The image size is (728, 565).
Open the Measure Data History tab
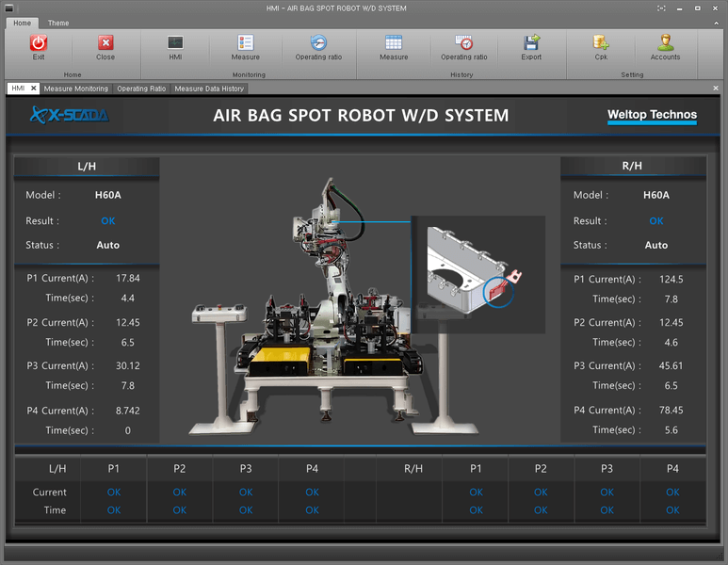pyautogui.click(x=209, y=89)
